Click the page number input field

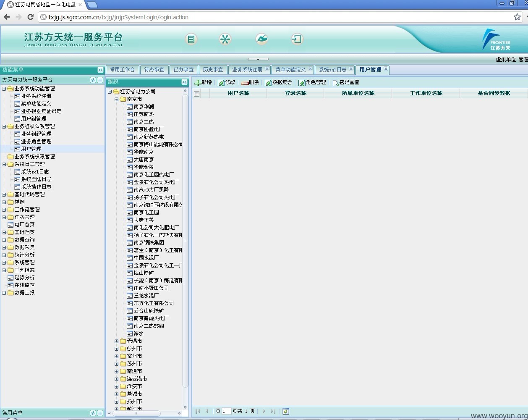tap(226, 411)
